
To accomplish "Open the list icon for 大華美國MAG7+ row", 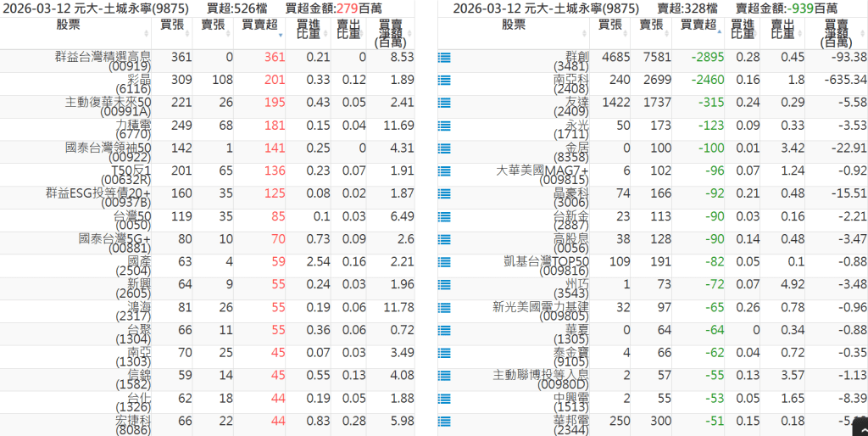I will point(443,172).
